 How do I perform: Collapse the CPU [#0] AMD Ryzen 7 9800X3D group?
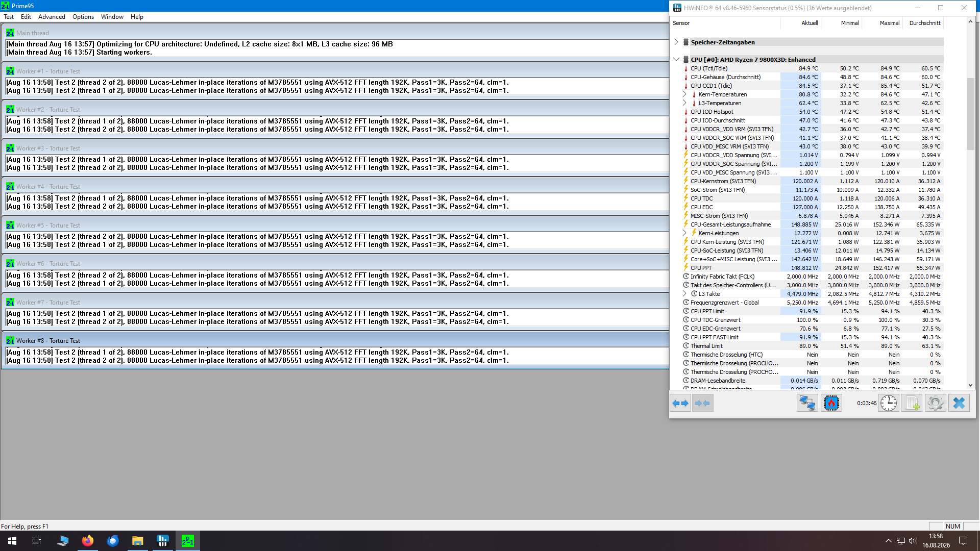click(676, 59)
